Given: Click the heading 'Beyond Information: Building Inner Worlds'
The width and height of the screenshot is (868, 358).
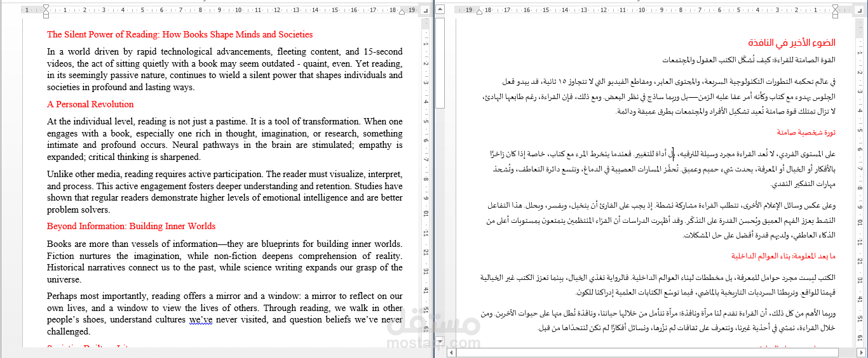Looking at the screenshot, I should click(x=132, y=227).
